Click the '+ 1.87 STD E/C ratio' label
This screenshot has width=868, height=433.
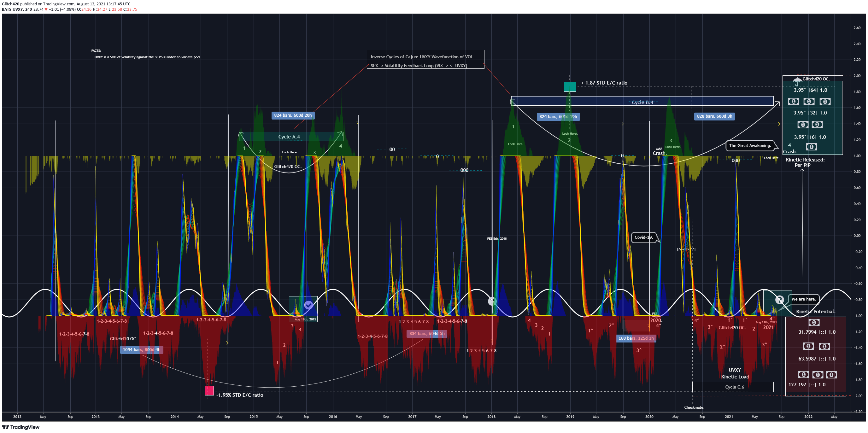tap(604, 83)
